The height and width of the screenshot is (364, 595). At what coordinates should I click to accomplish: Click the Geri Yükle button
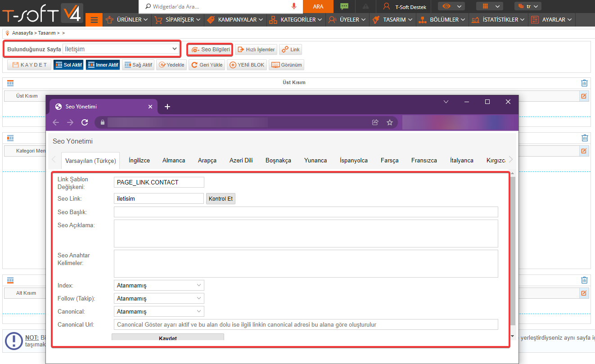pyautogui.click(x=207, y=65)
